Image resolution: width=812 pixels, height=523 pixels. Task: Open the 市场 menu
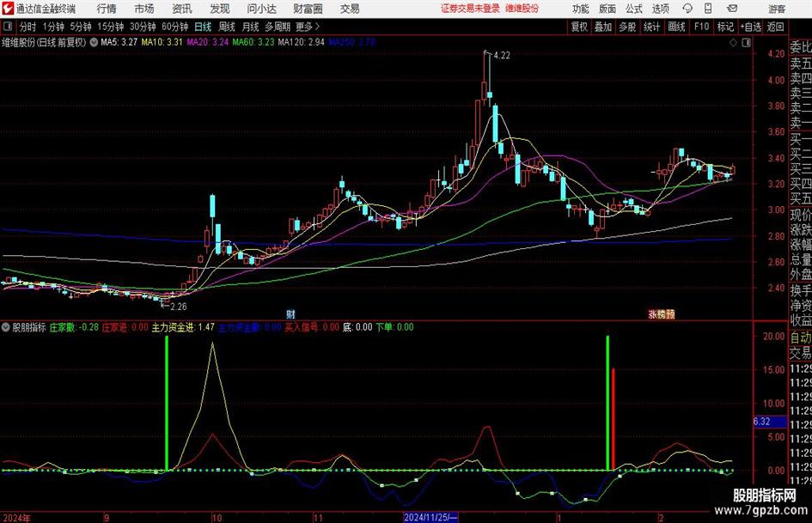click(144, 9)
